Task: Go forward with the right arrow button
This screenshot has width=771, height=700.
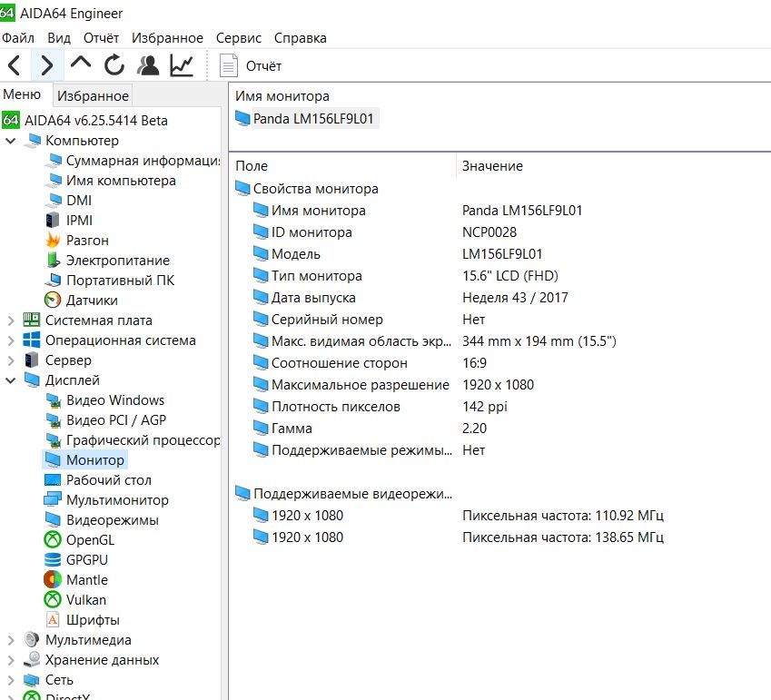Action: pos(47,65)
